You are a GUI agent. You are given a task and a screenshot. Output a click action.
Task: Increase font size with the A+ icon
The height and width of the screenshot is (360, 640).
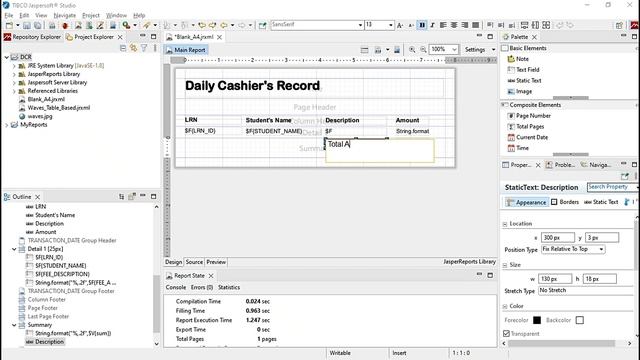click(400, 25)
